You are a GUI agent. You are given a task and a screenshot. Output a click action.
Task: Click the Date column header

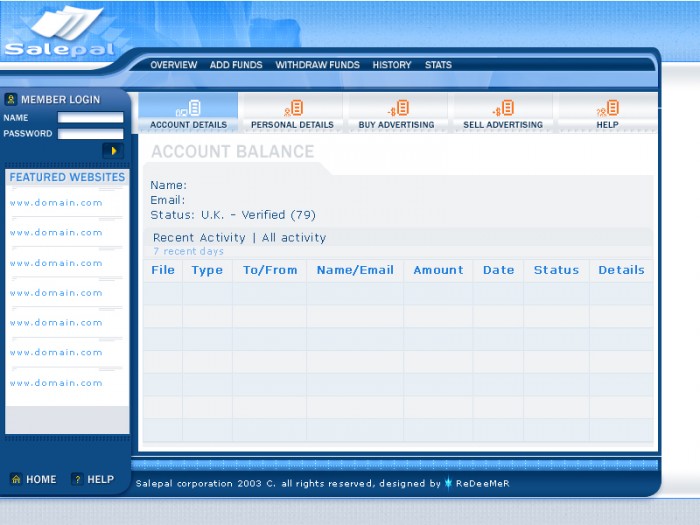tap(499, 270)
